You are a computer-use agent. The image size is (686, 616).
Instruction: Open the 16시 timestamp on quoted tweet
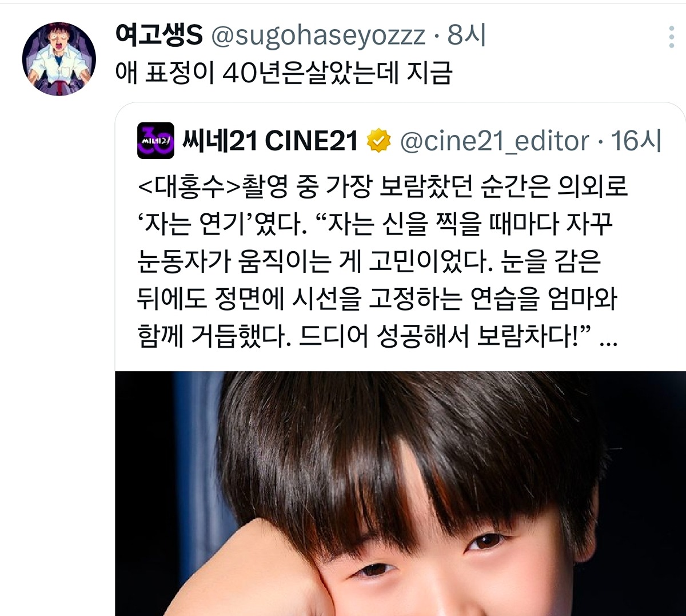(x=636, y=141)
